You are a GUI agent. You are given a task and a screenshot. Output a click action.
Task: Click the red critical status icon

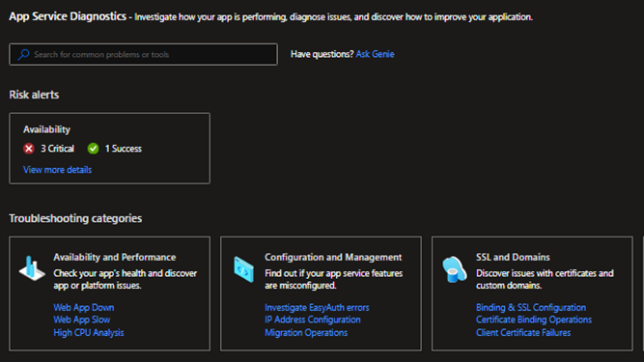click(x=29, y=149)
